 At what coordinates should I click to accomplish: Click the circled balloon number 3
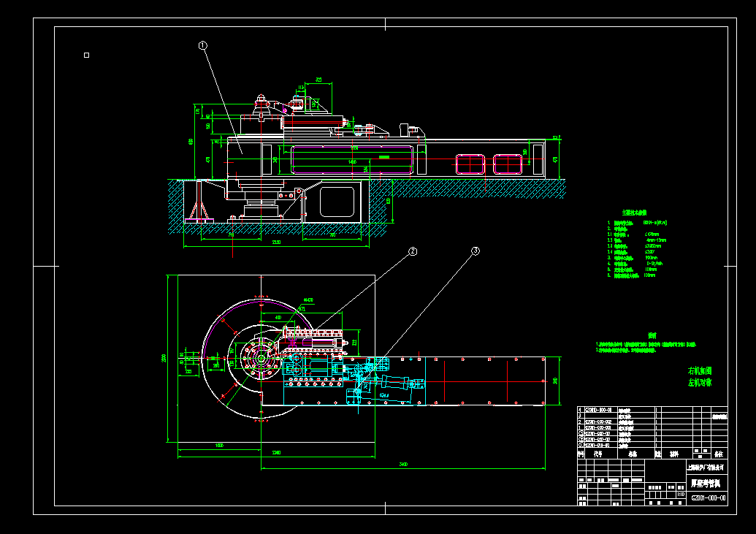476,251
